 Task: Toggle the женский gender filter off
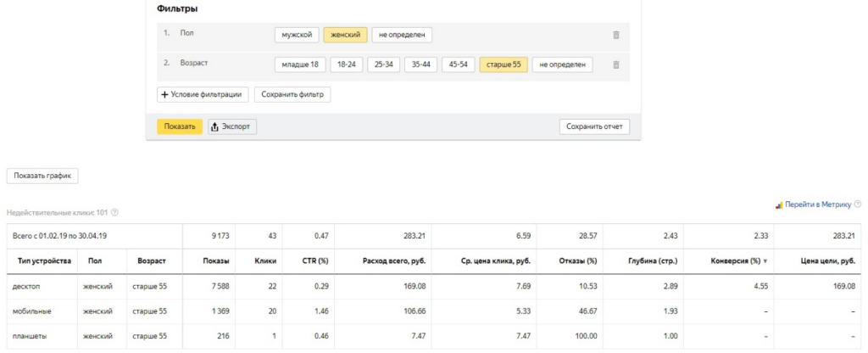point(345,35)
